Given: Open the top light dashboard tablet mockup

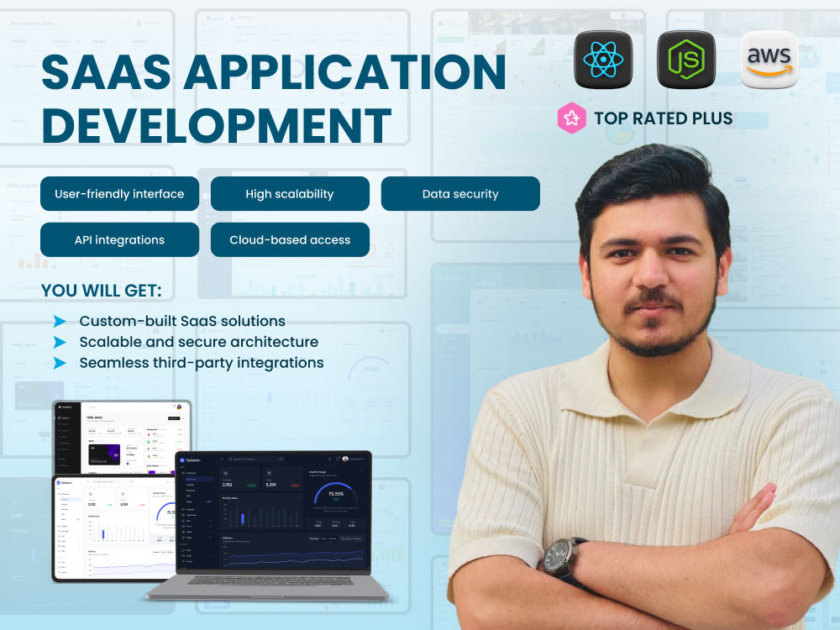Looking at the screenshot, I should click(x=122, y=437).
